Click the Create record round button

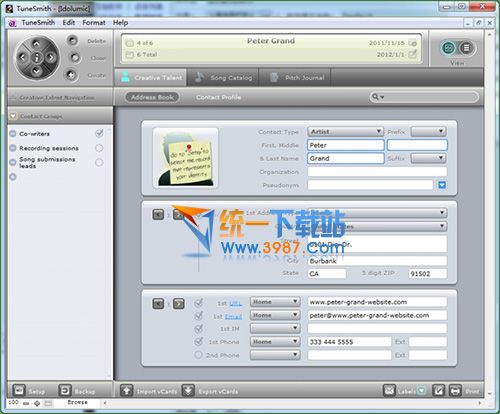point(70,75)
